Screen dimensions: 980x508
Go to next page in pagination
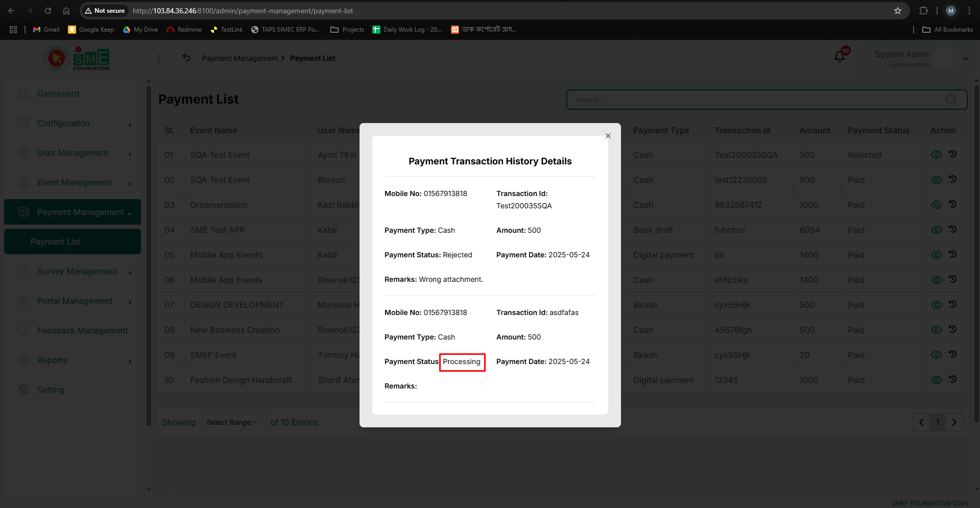tap(954, 422)
